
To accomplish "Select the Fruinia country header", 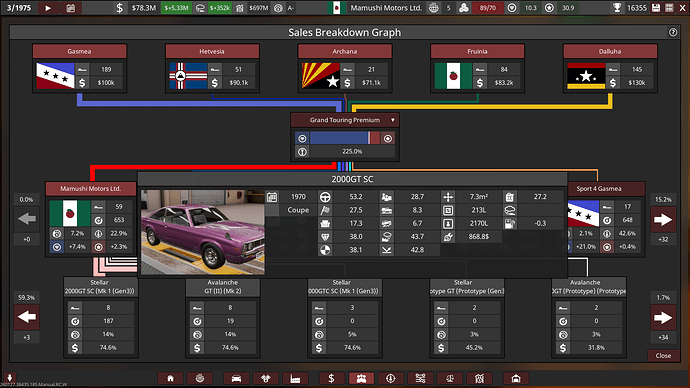I will (477, 51).
